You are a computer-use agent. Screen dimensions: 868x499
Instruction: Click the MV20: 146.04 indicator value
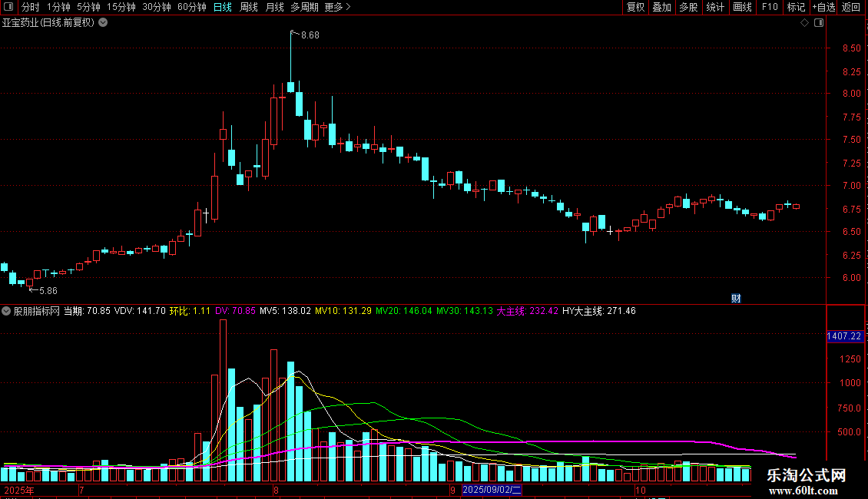404,311
